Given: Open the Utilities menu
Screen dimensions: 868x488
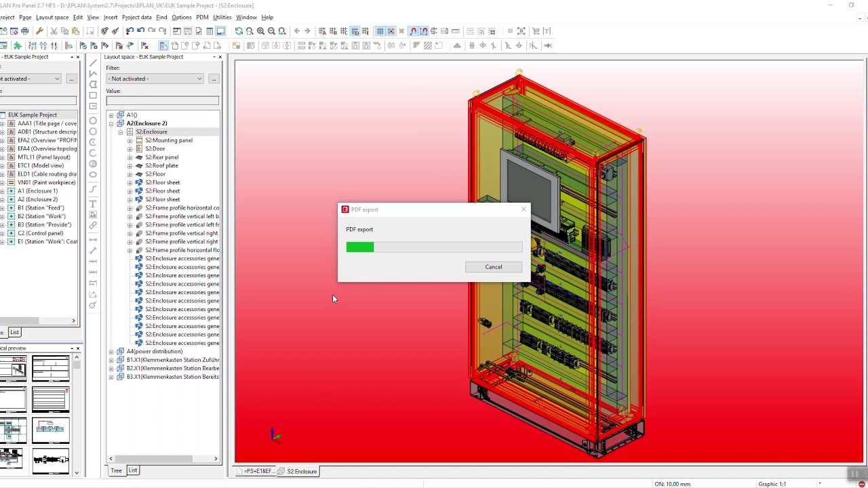Looking at the screenshot, I should [x=222, y=17].
